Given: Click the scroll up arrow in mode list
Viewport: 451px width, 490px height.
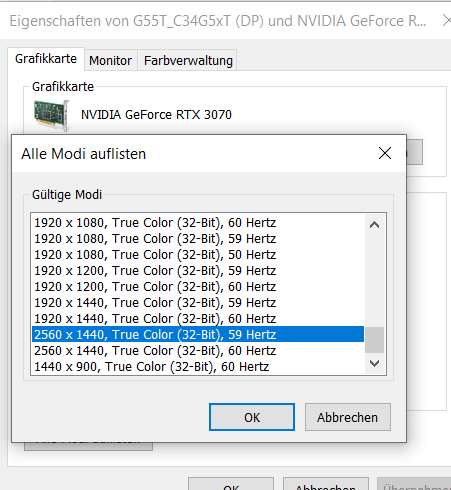Looking at the screenshot, I should click(374, 225).
